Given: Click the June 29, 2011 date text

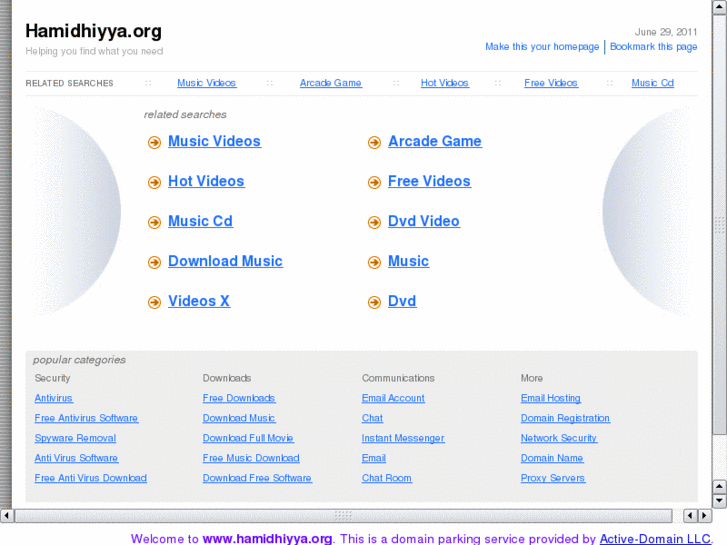Looking at the screenshot, I should tap(666, 32).
